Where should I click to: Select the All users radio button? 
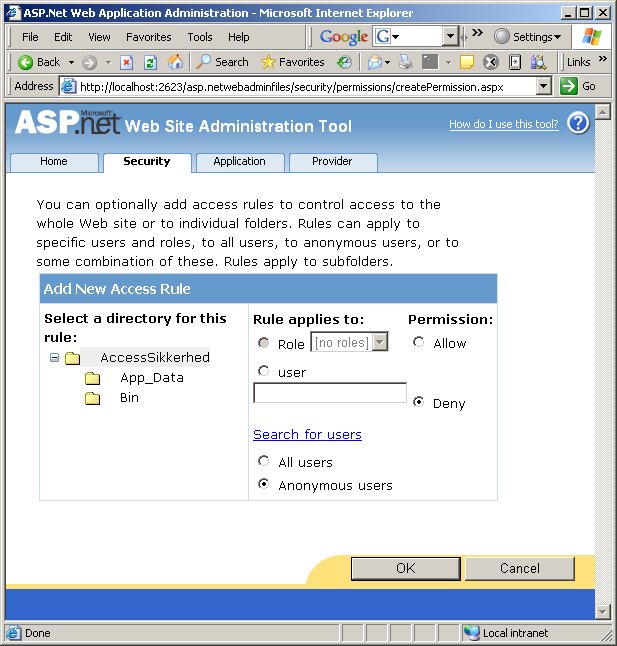click(x=264, y=461)
